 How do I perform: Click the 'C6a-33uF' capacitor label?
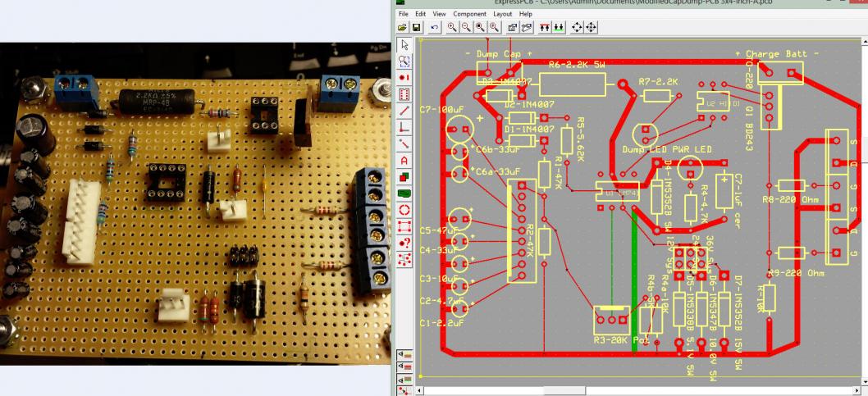click(498, 172)
